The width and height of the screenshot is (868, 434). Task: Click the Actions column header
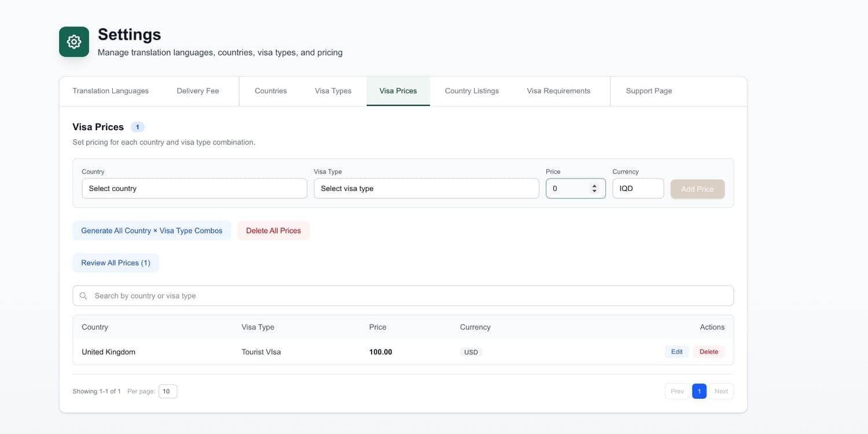712,327
